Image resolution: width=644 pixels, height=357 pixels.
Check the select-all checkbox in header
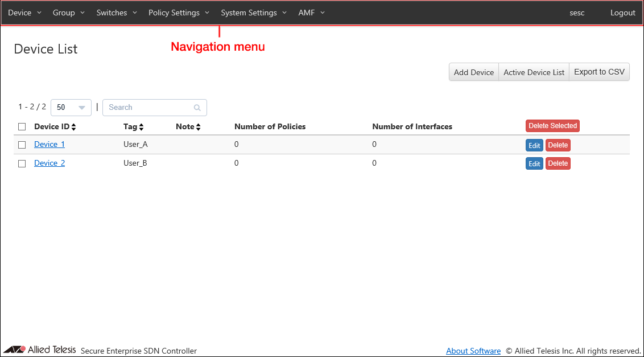[22, 127]
